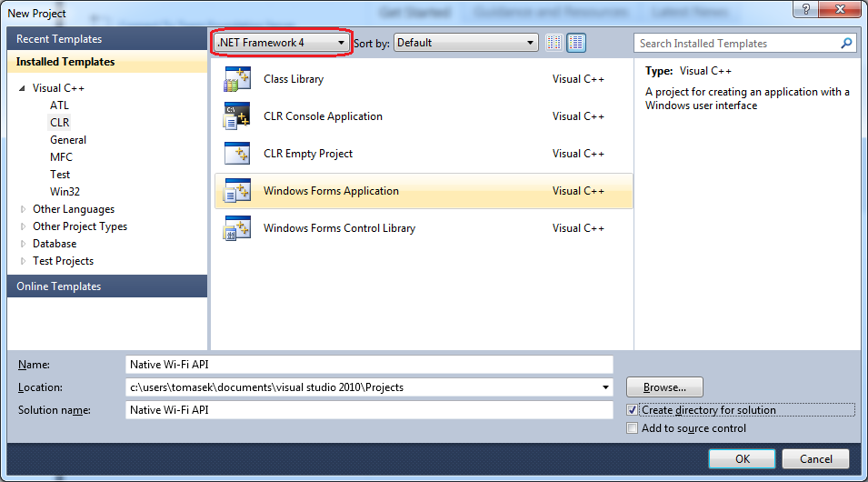Screen dimensions: 868x482
Task: Enable Add to source control checkbox
Action: coord(633,428)
